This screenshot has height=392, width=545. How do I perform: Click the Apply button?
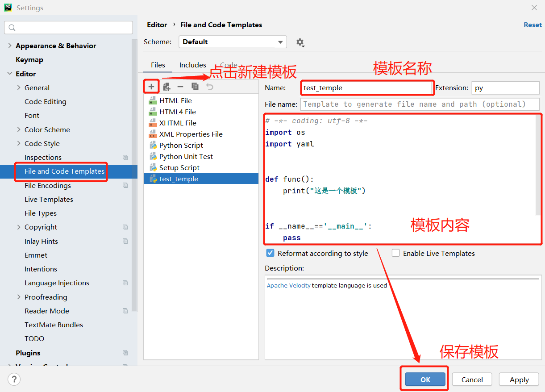point(519,379)
